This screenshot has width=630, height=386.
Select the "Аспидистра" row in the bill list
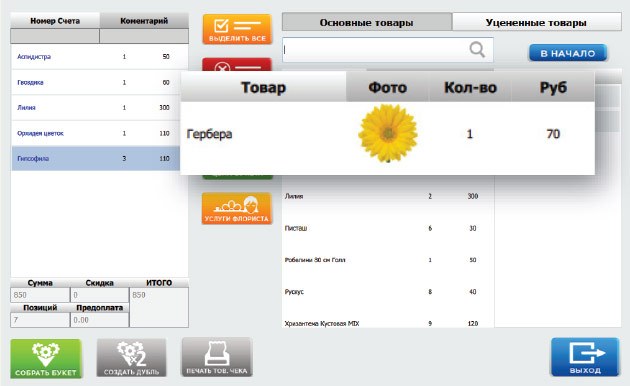pos(96,57)
